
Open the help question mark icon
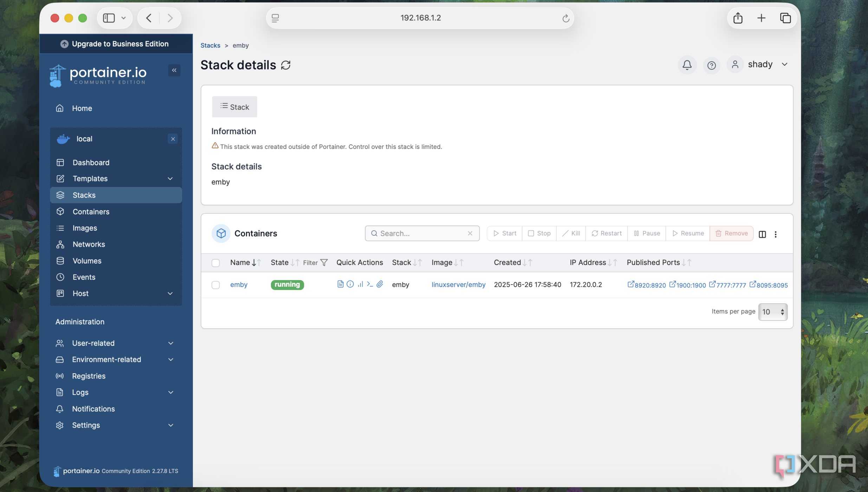point(711,65)
